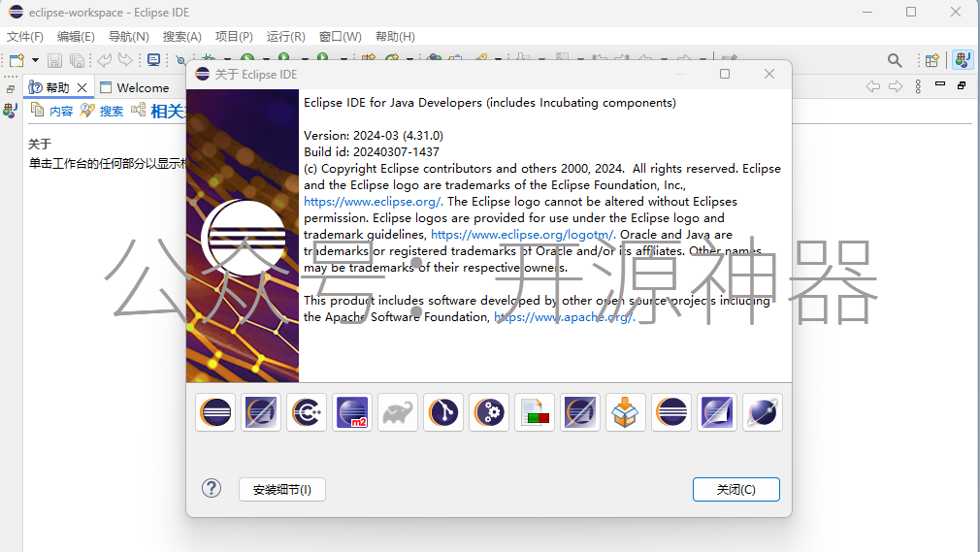Close the 关于 Eclipse IDE dialog
Image resolution: width=980 pixels, height=552 pixels.
tap(769, 74)
